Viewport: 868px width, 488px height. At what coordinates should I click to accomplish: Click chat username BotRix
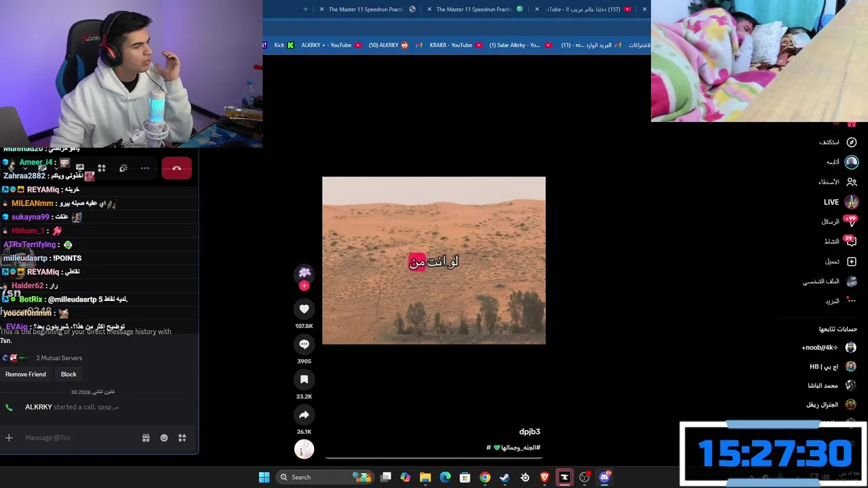[x=31, y=299]
